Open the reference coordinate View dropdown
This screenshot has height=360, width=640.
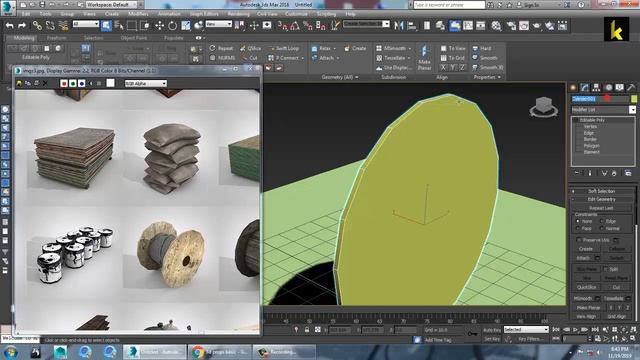coord(218,24)
